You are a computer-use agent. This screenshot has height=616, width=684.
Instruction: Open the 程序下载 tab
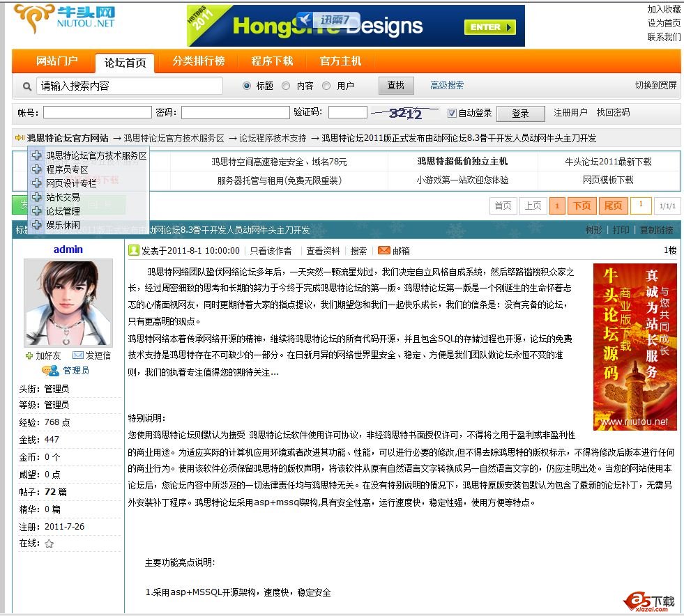pyautogui.click(x=272, y=61)
